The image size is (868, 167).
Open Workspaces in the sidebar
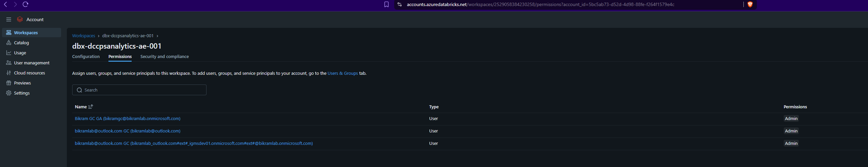tap(32, 33)
